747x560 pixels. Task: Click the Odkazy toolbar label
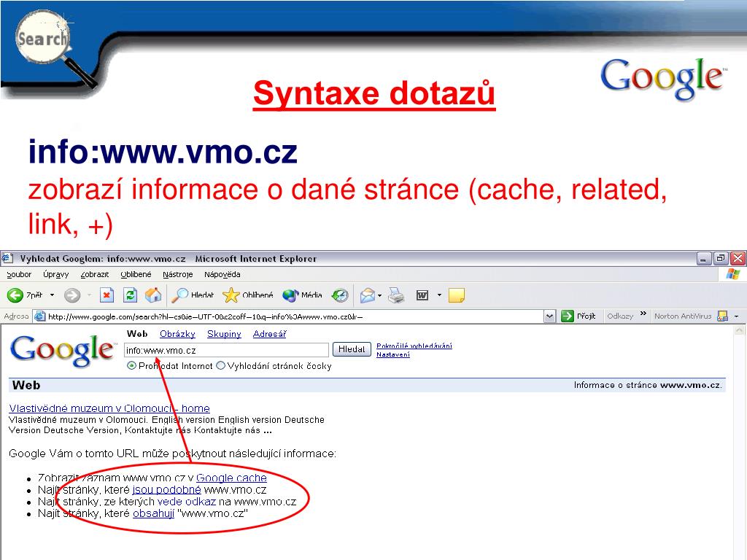pyautogui.click(x=620, y=316)
